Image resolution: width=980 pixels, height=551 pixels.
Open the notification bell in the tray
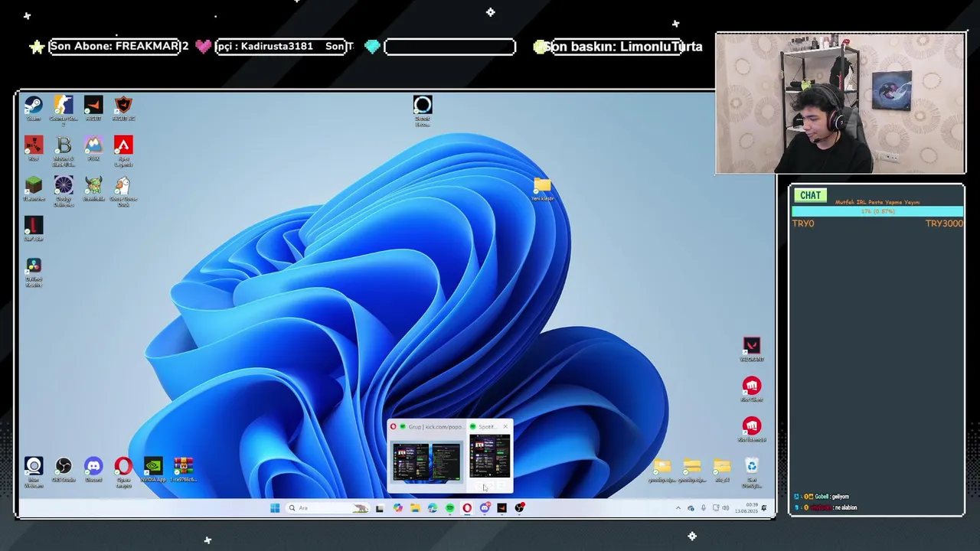(765, 508)
